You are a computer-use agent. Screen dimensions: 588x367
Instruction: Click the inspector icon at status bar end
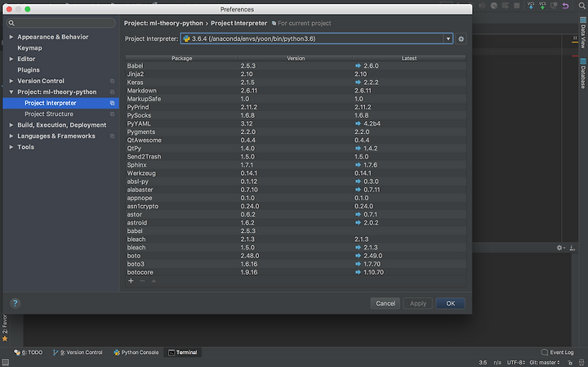(581, 362)
